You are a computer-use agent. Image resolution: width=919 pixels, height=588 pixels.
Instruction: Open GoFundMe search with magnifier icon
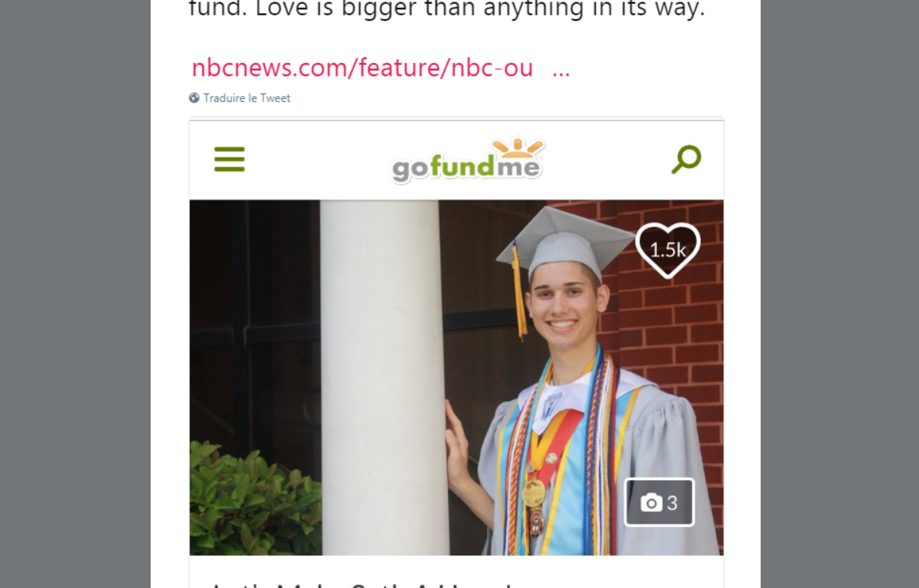point(686,159)
